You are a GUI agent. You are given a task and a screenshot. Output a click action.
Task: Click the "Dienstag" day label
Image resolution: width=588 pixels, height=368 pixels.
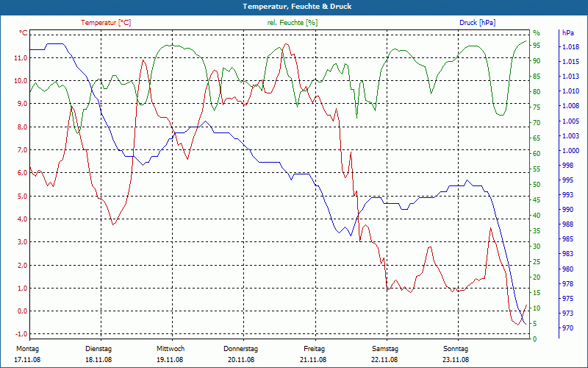[98, 349]
